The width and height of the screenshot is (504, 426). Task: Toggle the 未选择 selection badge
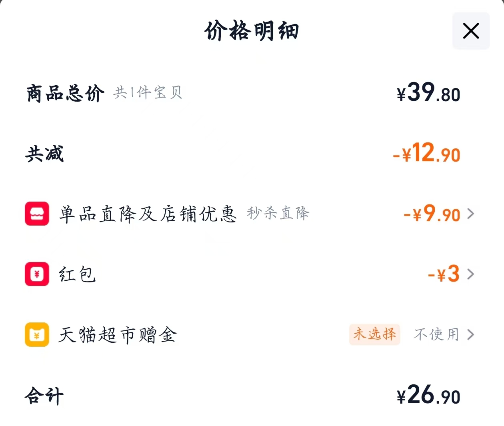tap(374, 335)
